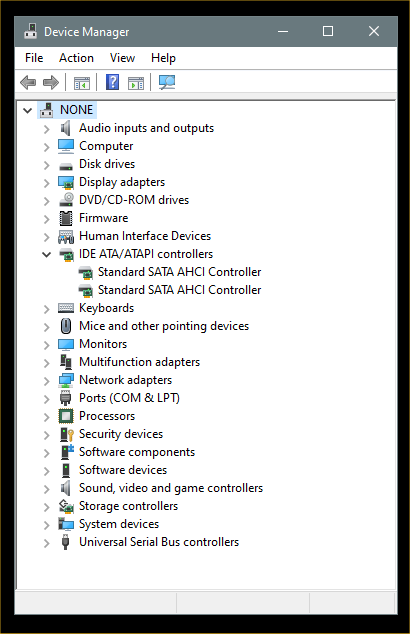
Task: Click the Storage controllers icon
Action: tap(66, 506)
